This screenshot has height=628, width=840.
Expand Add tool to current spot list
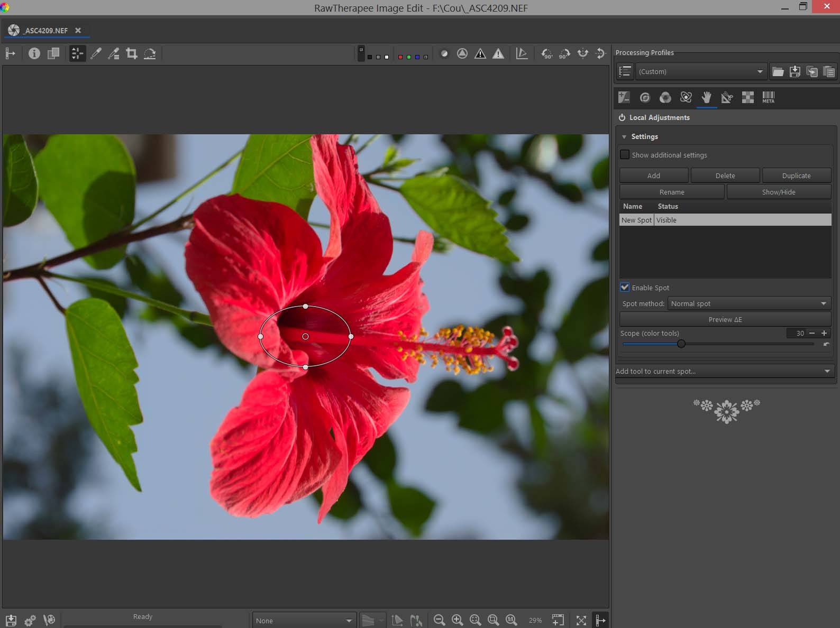tap(724, 371)
